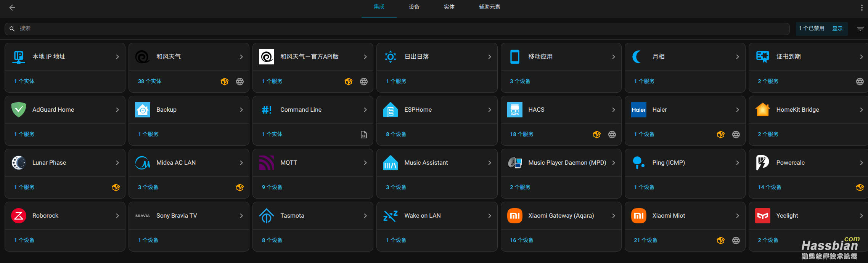Click 显示 to show disabled integration

point(837,29)
